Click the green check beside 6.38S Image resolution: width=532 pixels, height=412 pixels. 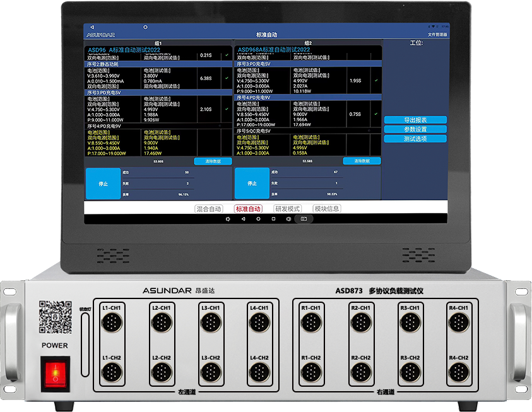227,78
